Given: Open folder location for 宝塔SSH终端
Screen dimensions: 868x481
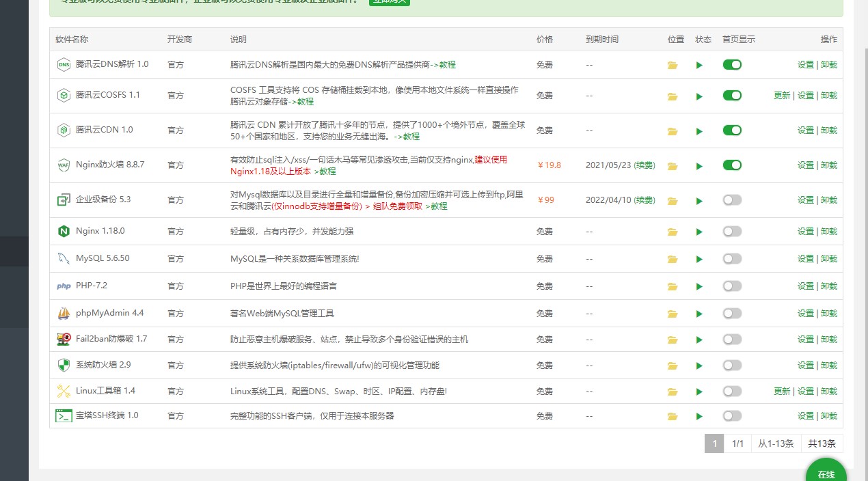Looking at the screenshot, I should tap(673, 416).
